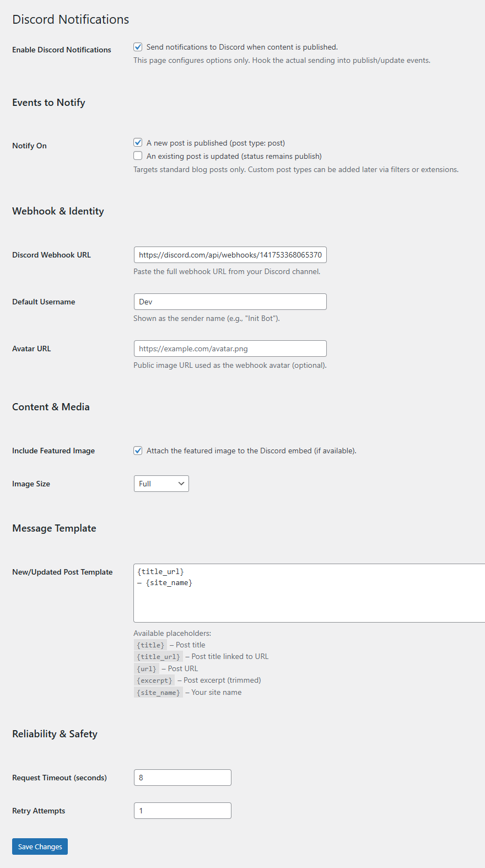
Task: Click the {url} placeholder tag
Action: [x=147, y=669]
